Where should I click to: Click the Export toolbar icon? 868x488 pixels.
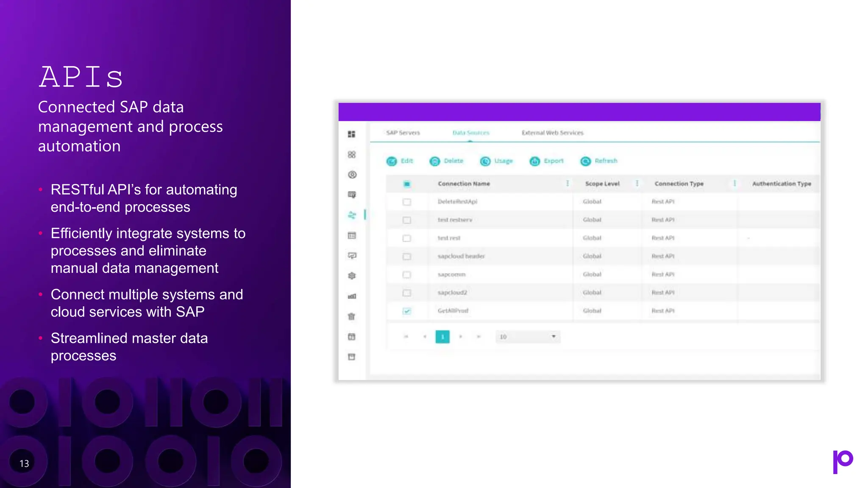pyautogui.click(x=535, y=161)
